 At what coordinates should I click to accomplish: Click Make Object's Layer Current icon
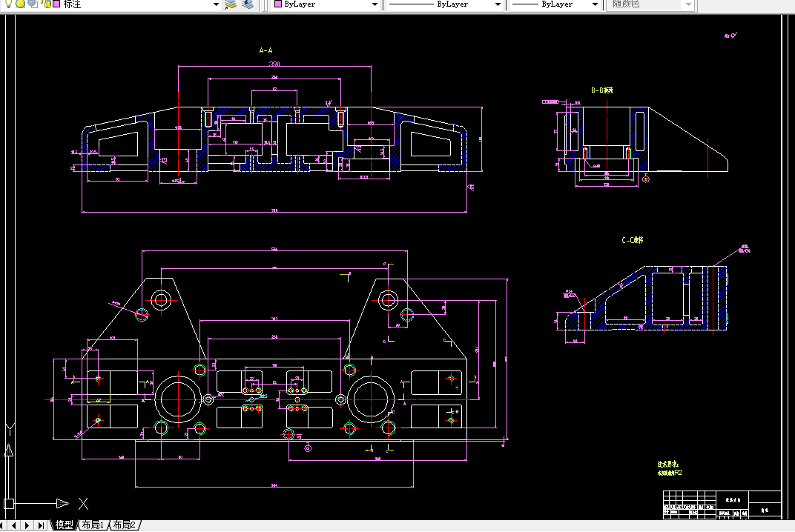coord(231,4)
